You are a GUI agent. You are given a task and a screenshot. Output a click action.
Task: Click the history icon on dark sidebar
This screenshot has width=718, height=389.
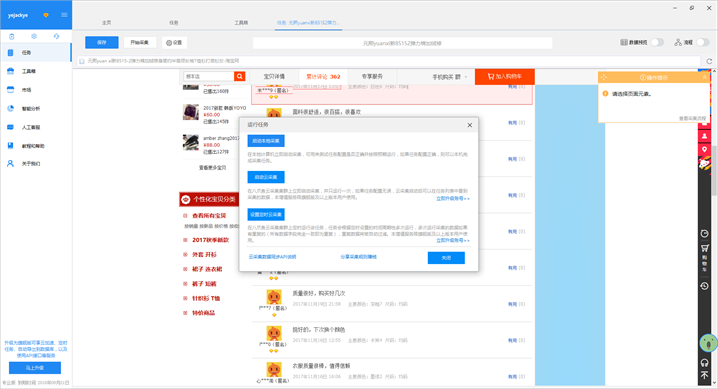point(704,286)
